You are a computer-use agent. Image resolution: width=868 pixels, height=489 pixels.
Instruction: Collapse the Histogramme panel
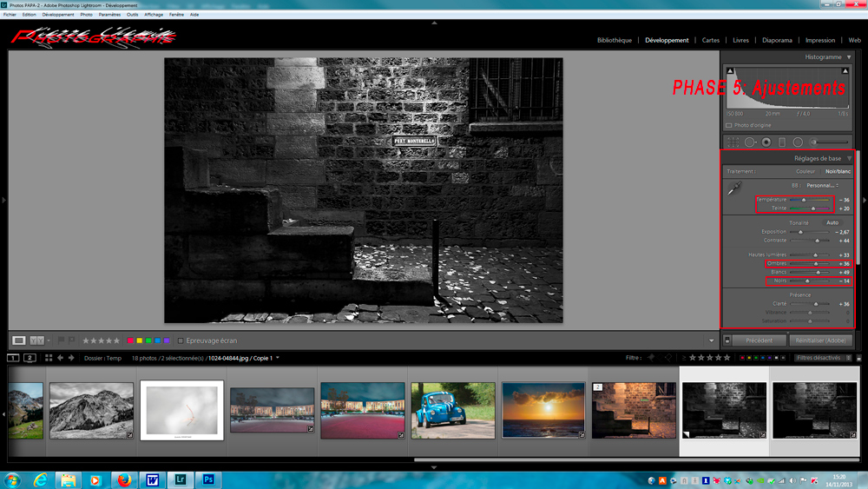[849, 57]
